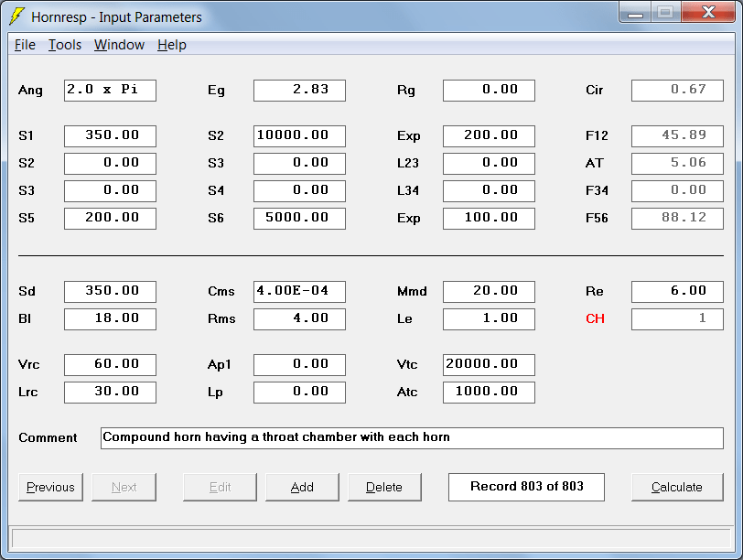Image resolution: width=743 pixels, height=560 pixels.
Task: Minimize the Hornresp window
Action: pos(635,13)
